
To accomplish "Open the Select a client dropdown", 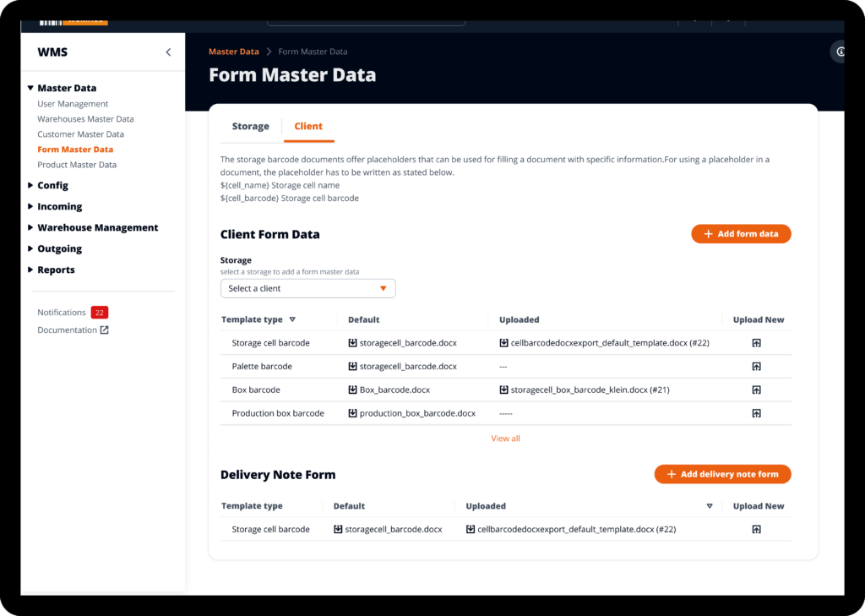I will (307, 289).
